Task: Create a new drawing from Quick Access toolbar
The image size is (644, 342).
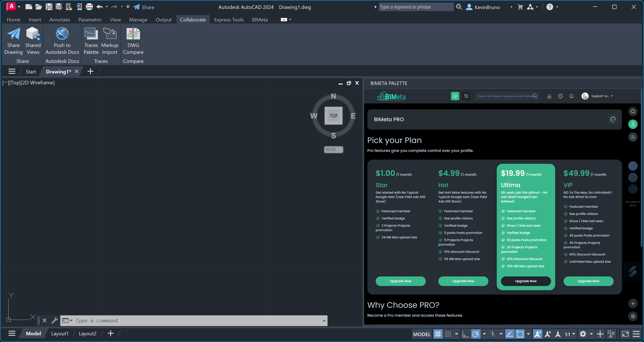Action: [29, 7]
